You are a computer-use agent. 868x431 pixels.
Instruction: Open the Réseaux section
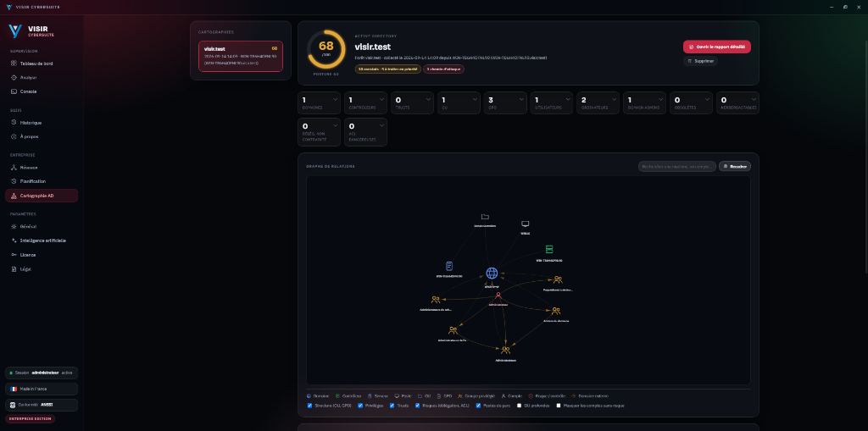tap(41, 167)
